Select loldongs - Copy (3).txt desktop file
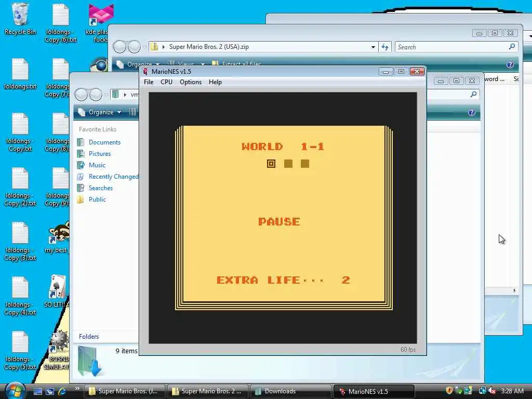The width and height of the screenshot is (532, 399). pyautogui.click(x=20, y=242)
